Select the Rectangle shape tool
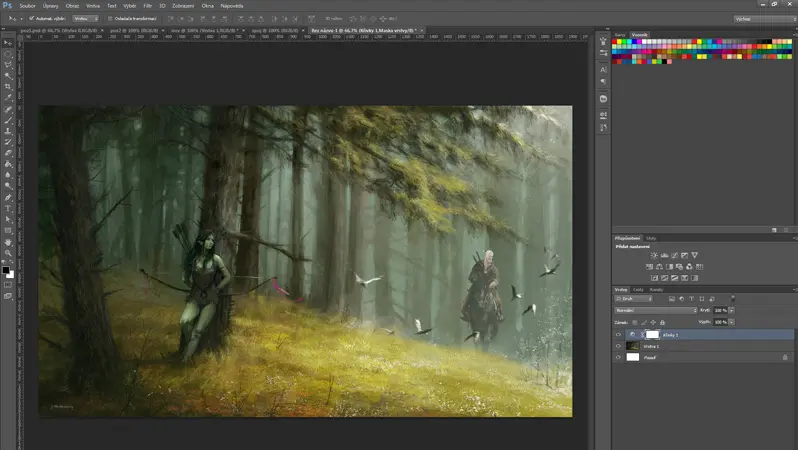The width and height of the screenshot is (798, 450). (x=8, y=231)
